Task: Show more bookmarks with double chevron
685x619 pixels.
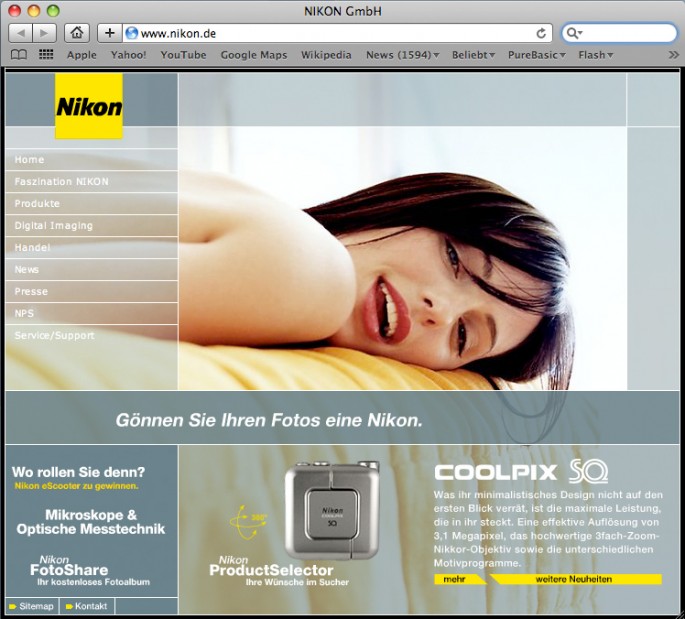Action: coord(674,55)
